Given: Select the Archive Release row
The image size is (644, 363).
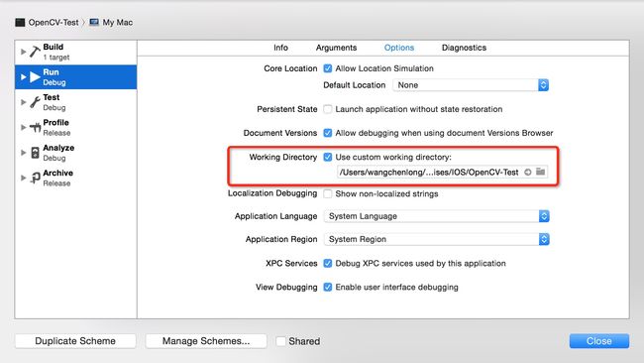Looking at the screenshot, I should tap(76, 178).
